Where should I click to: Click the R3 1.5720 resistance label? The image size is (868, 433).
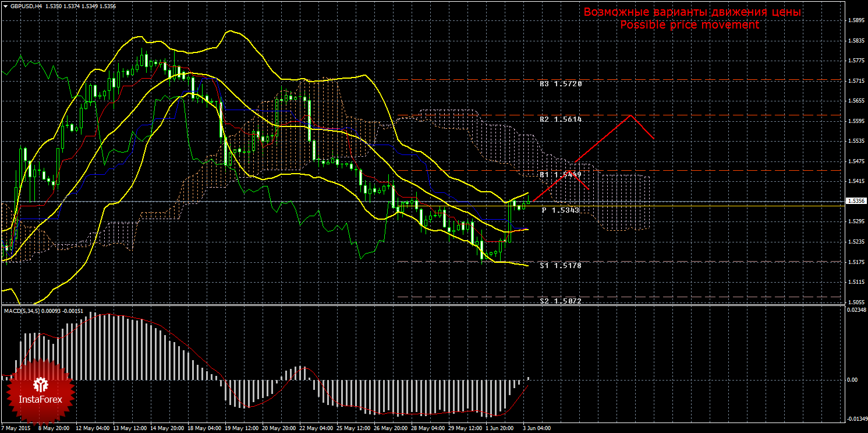point(560,84)
